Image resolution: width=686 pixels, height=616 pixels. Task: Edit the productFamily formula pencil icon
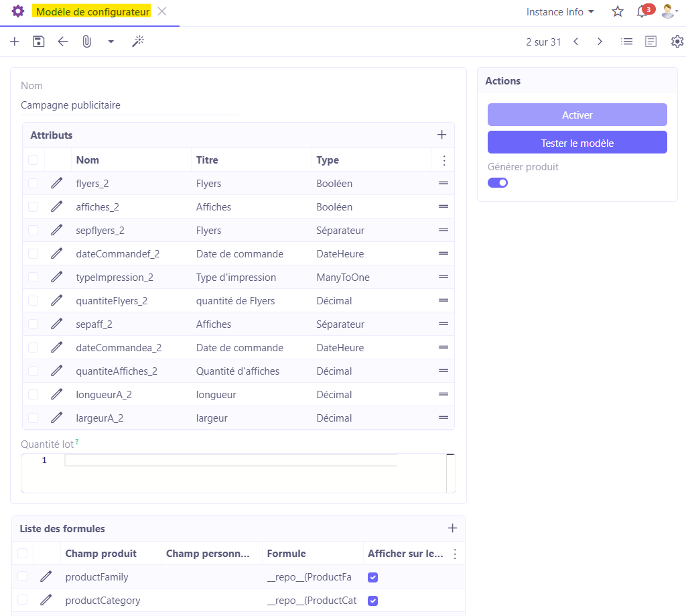[x=46, y=576]
